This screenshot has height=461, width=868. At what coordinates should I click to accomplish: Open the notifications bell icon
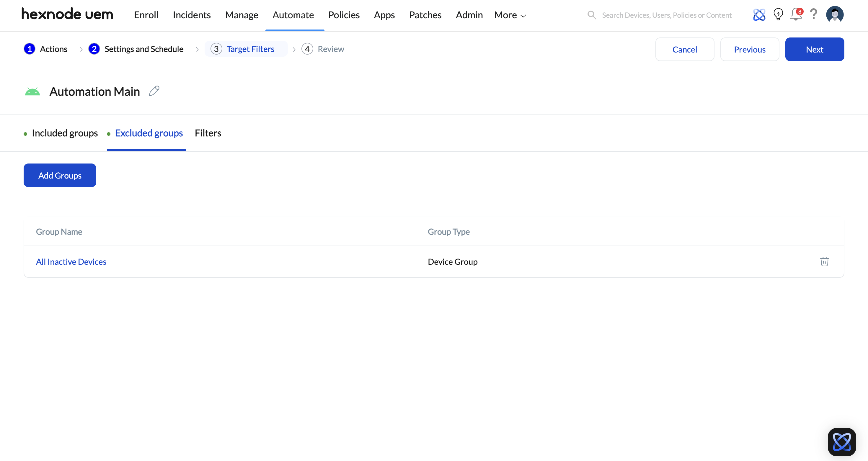tap(796, 14)
